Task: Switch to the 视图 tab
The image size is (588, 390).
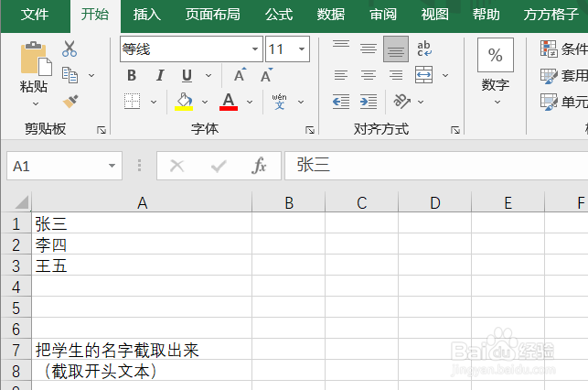Action: 434,15
